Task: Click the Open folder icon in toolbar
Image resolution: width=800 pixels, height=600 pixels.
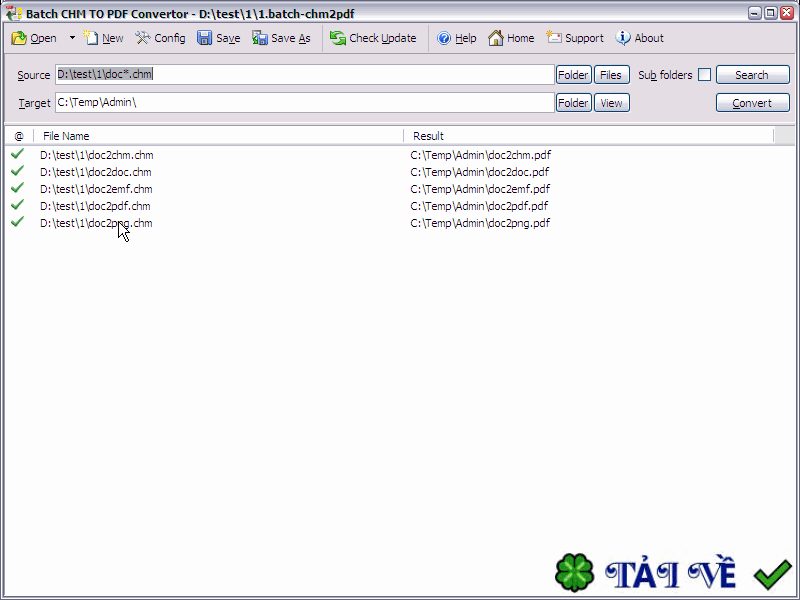Action: (x=19, y=38)
